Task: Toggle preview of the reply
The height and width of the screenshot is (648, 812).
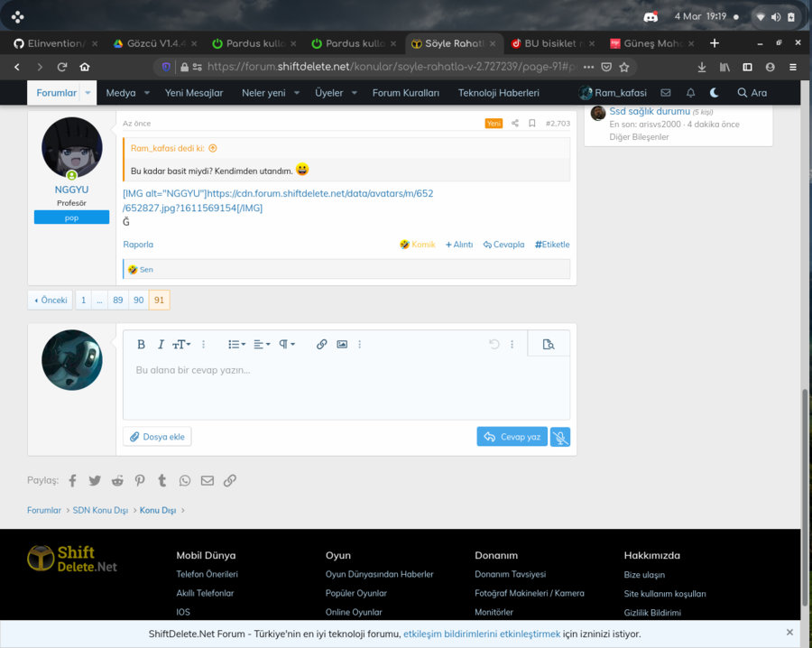Action: [x=549, y=345]
